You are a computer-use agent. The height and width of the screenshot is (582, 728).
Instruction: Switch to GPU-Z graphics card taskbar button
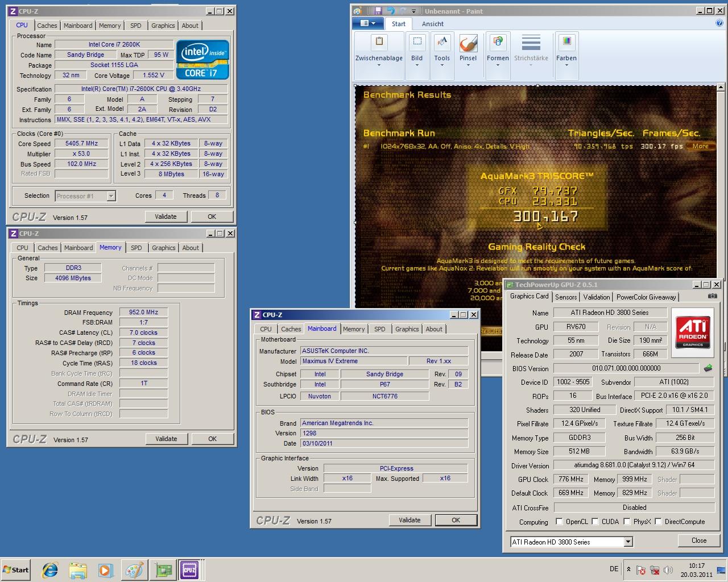pos(164,570)
